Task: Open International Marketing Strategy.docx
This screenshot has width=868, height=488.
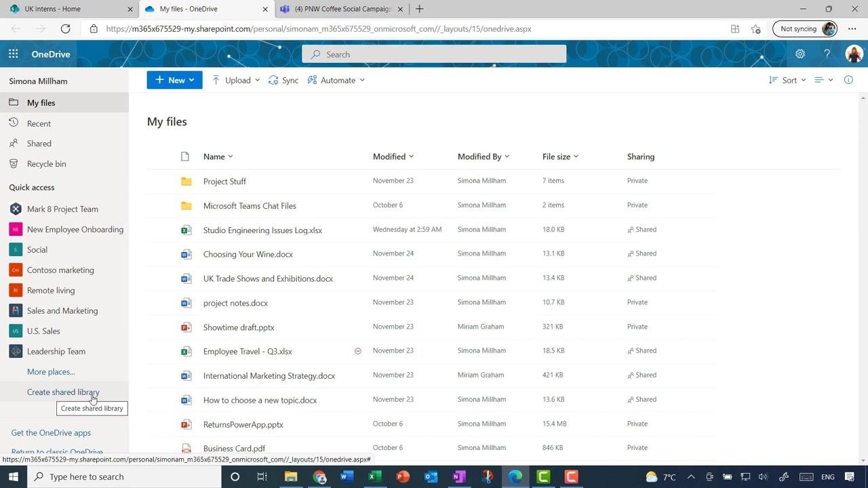Action: [x=269, y=375]
